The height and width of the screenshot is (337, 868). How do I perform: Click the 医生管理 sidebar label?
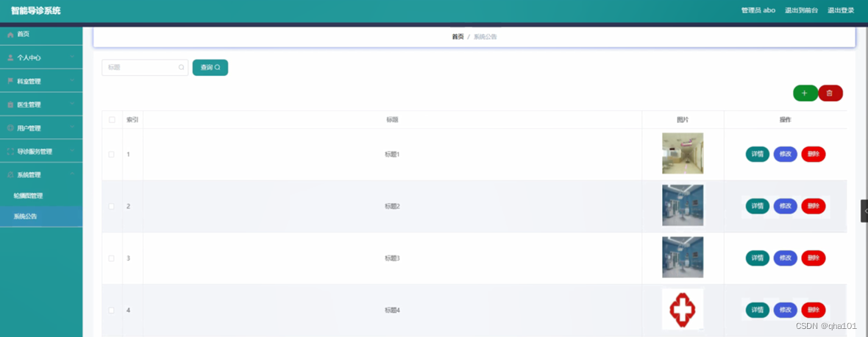29,104
